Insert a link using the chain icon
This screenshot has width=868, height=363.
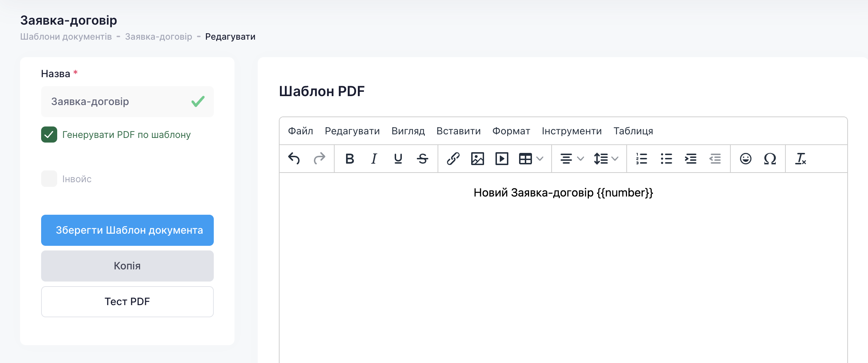[x=453, y=158]
